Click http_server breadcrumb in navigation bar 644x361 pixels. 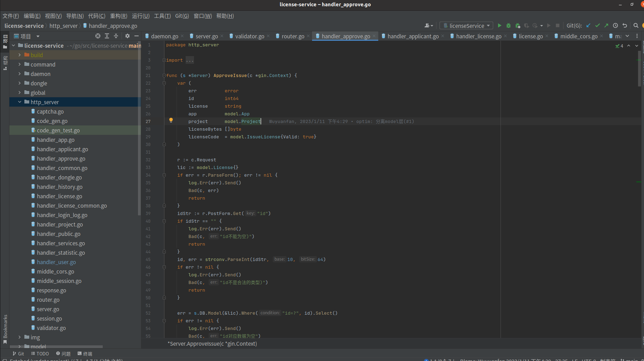click(63, 26)
